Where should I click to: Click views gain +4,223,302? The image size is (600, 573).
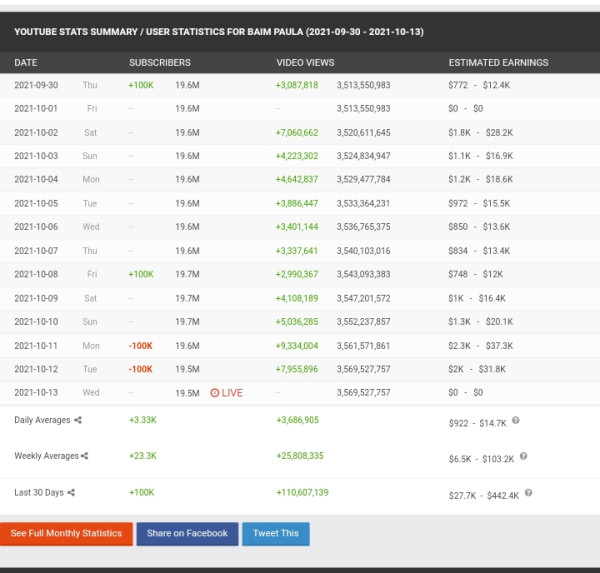click(x=297, y=156)
